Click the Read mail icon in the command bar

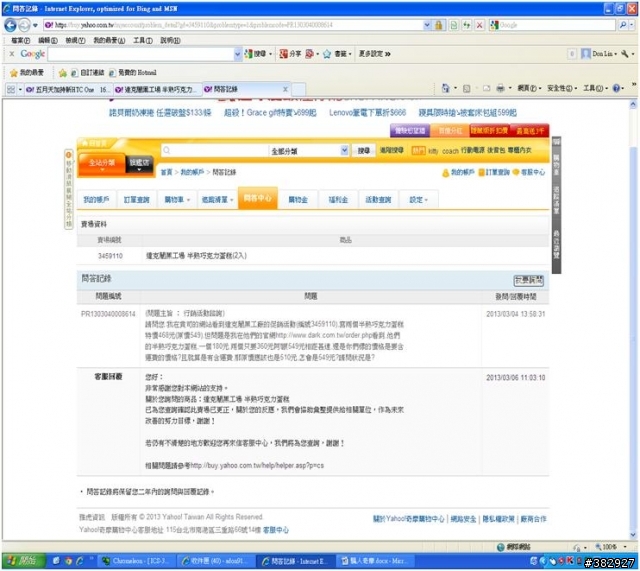(x=487, y=89)
